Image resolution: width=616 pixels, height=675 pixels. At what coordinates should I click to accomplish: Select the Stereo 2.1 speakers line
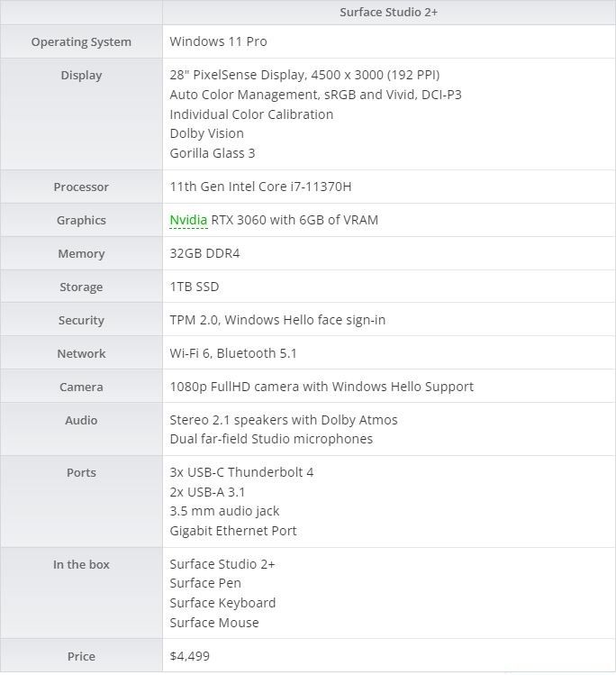point(284,420)
